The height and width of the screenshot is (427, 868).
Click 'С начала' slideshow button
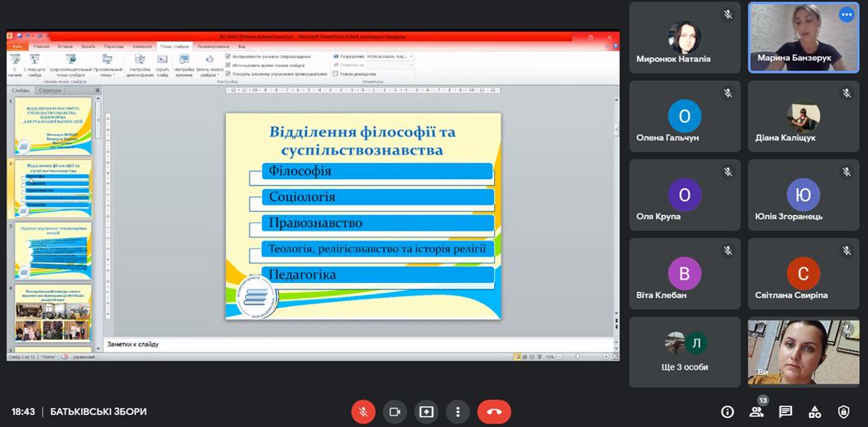13,65
